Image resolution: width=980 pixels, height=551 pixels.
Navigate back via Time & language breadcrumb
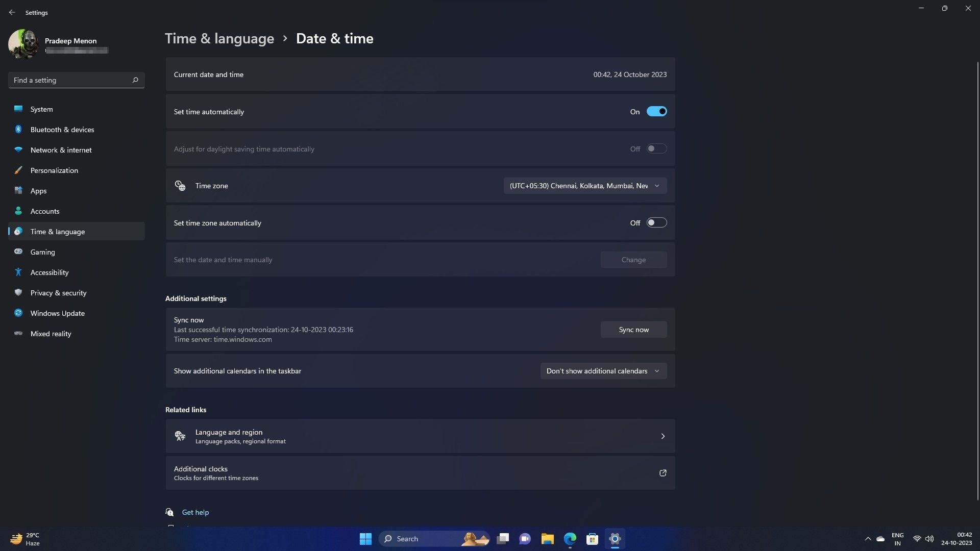pyautogui.click(x=219, y=38)
